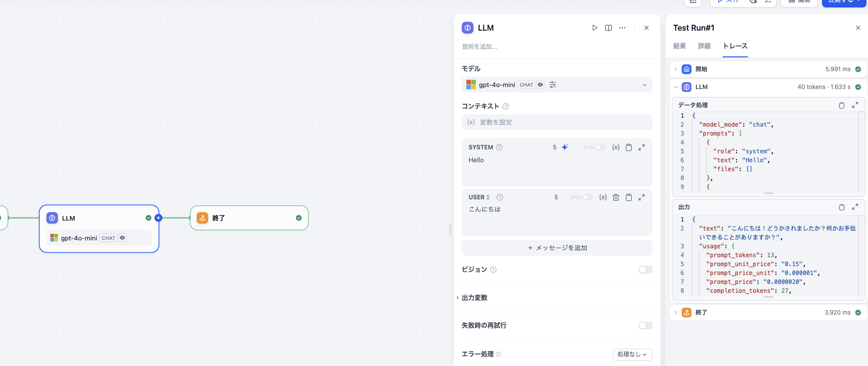868x366 pixels.
Task: Insert a variable in the USER message
Action: [x=603, y=197]
